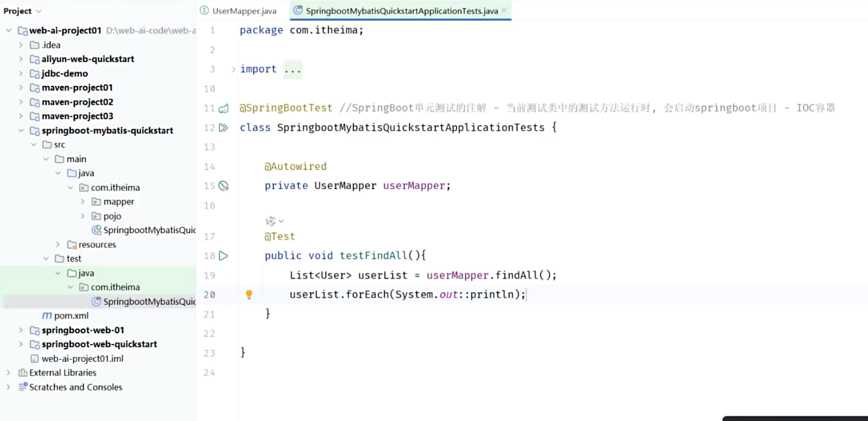The height and width of the screenshot is (421, 868).
Task: Select the com.itheima package under test
Action: [x=115, y=287]
